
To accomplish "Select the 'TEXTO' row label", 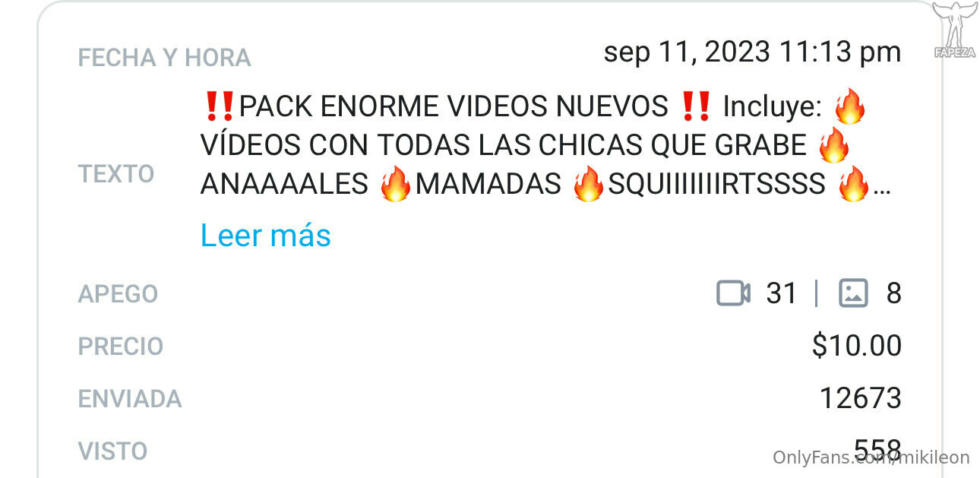I will tap(116, 174).
